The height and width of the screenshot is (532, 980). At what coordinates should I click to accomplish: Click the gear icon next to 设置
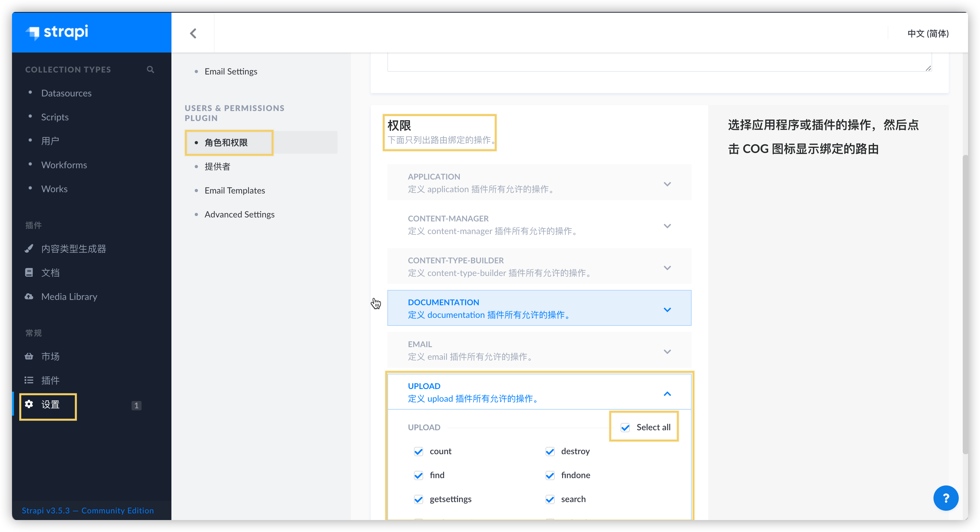click(29, 404)
